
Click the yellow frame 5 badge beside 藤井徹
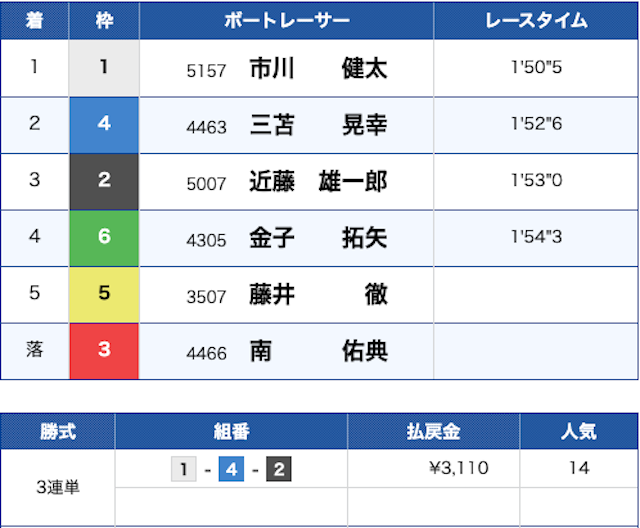[x=104, y=296]
